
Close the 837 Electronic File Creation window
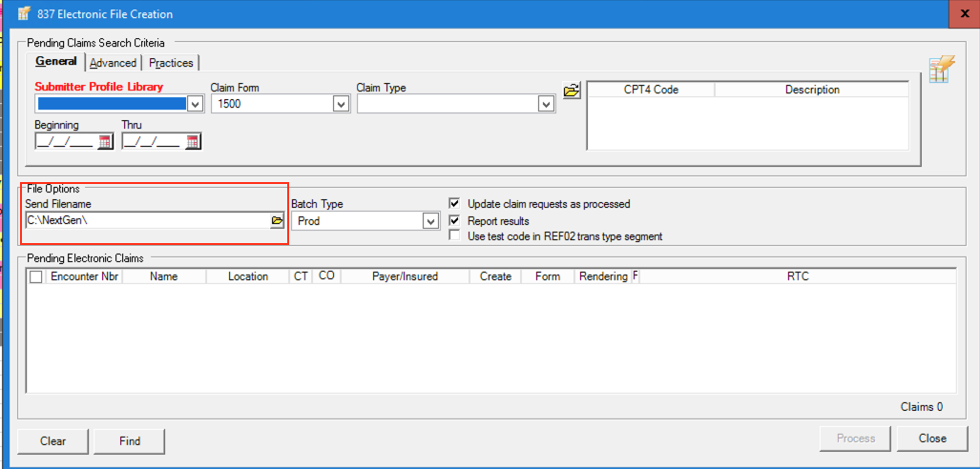pyautogui.click(x=965, y=13)
